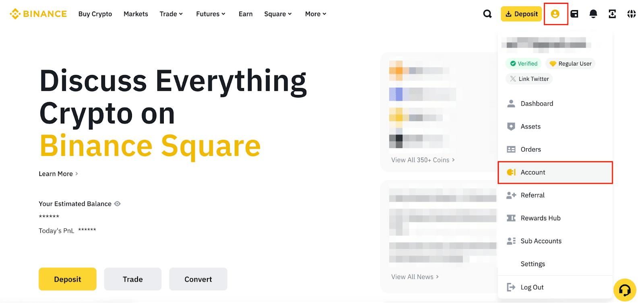Toggle estimated balance visibility eye
Image resolution: width=644 pixels, height=303 pixels.
pos(117,204)
